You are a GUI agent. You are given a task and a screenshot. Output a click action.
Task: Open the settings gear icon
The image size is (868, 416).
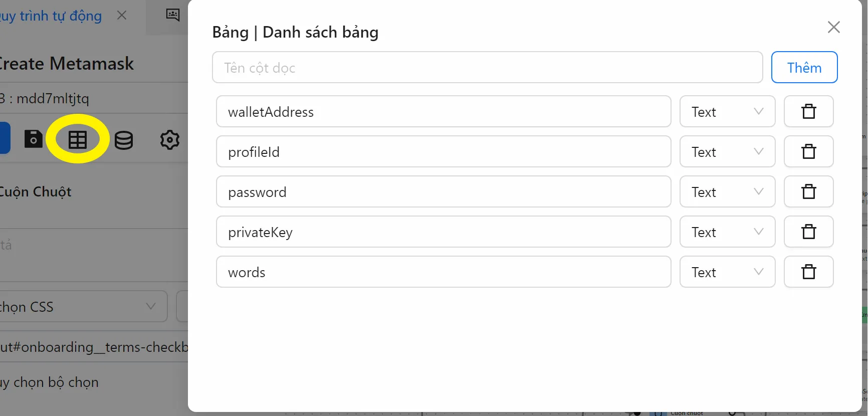click(x=170, y=140)
